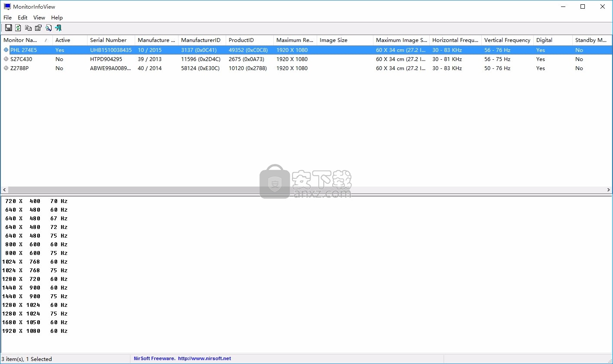Click ManufacturerID 58124 (0xE30C)
Screen dimensions: 613x364
(x=200, y=68)
